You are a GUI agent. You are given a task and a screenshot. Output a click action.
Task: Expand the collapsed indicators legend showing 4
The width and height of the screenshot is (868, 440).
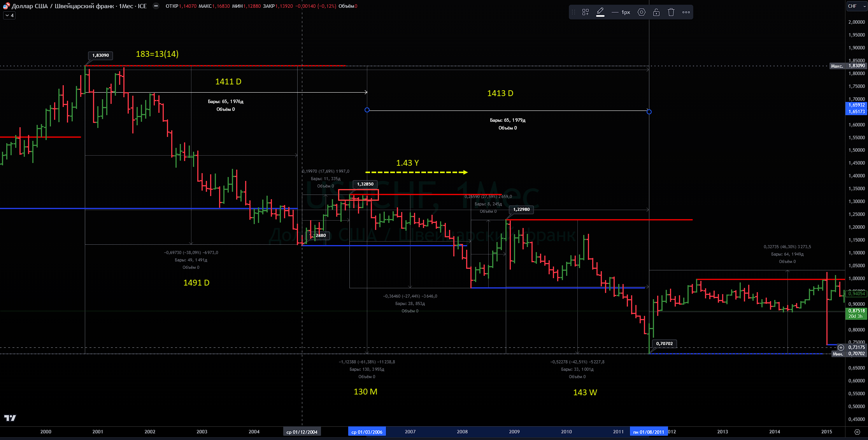click(x=9, y=16)
